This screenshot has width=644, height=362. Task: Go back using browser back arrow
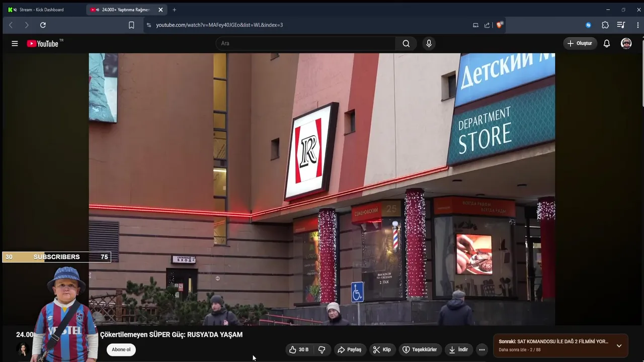tap(11, 25)
